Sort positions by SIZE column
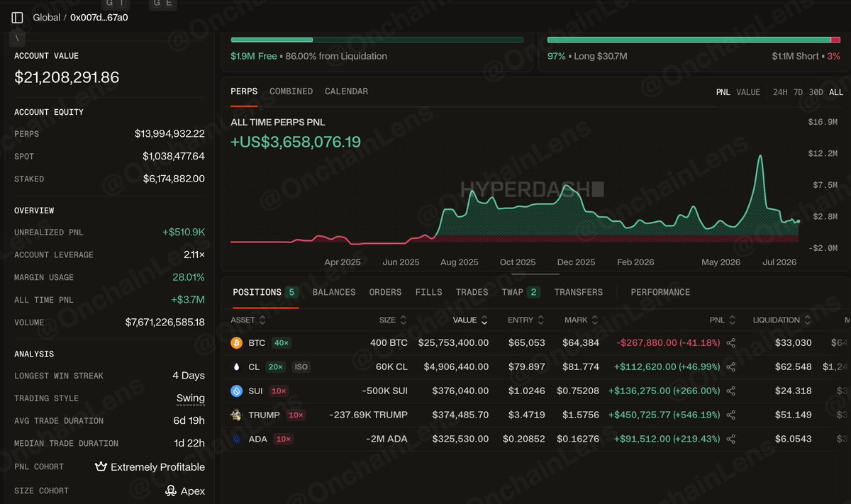 (393, 320)
